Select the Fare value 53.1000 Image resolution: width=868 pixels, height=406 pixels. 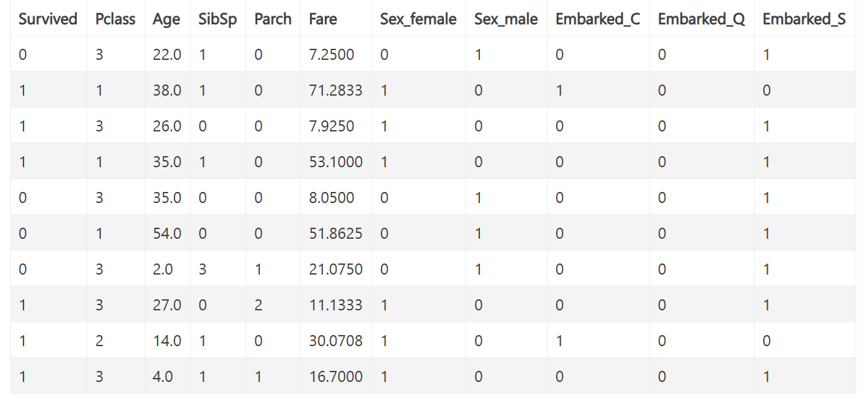click(336, 161)
